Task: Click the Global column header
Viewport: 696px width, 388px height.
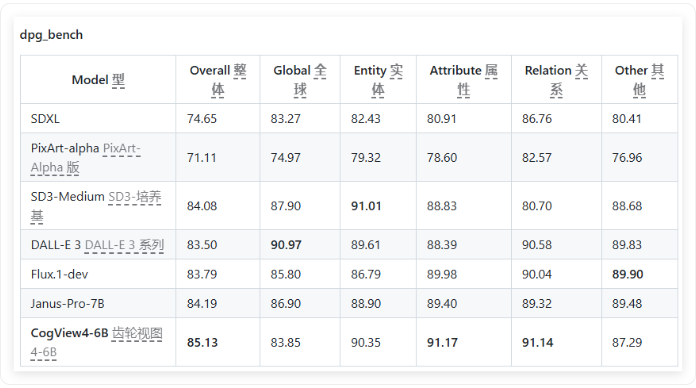Action: pos(300,80)
